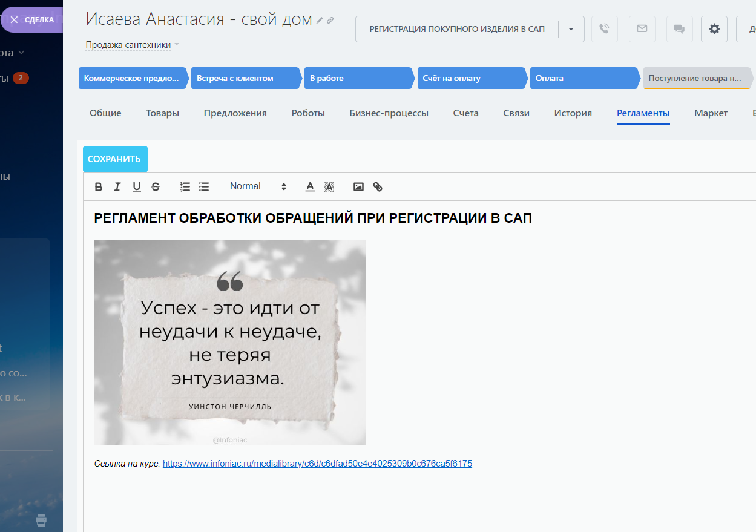Open the text color picker

tap(310, 187)
